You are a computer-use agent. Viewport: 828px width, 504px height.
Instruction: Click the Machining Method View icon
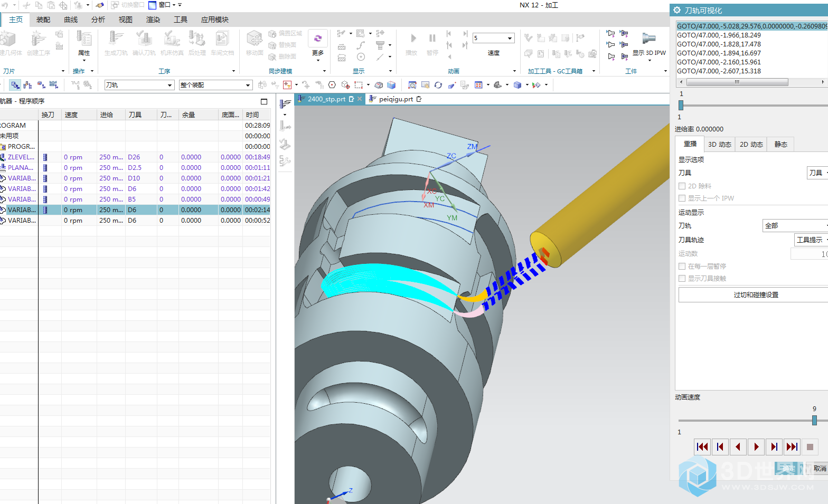pos(53,85)
